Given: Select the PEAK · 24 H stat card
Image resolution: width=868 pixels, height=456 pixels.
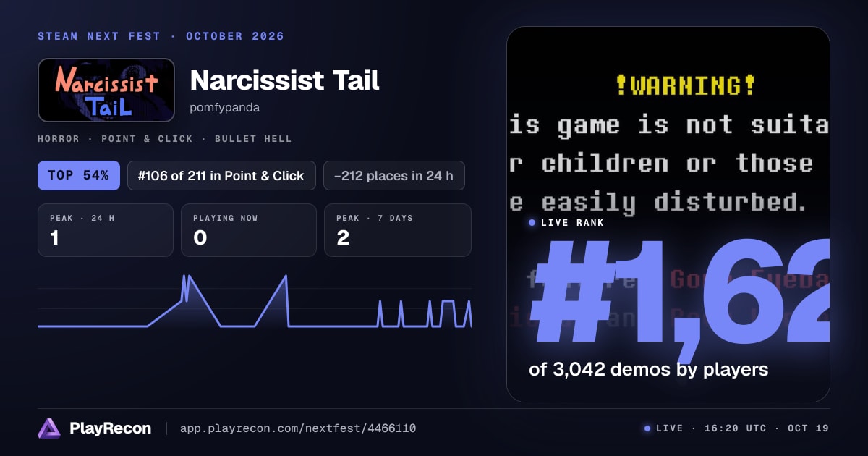Looking at the screenshot, I should (106, 230).
